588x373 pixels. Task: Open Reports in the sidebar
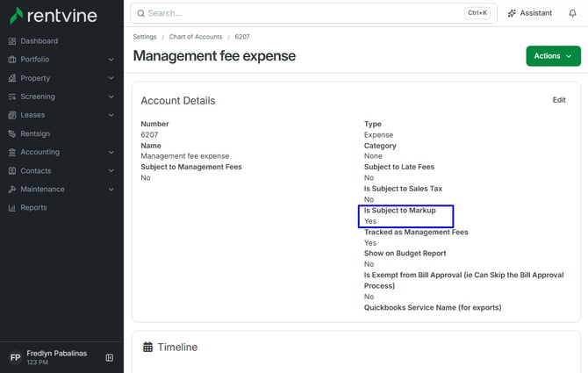pos(33,208)
